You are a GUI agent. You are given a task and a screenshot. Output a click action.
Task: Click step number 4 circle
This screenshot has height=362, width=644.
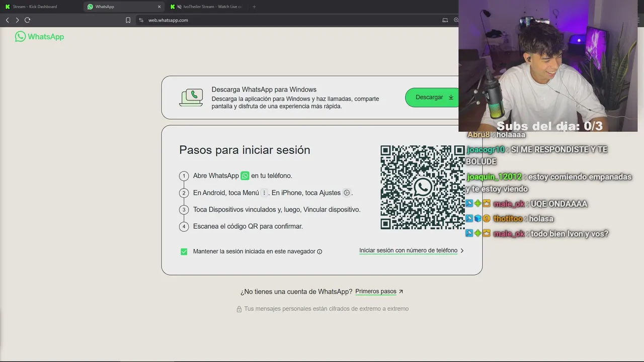click(184, 227)
